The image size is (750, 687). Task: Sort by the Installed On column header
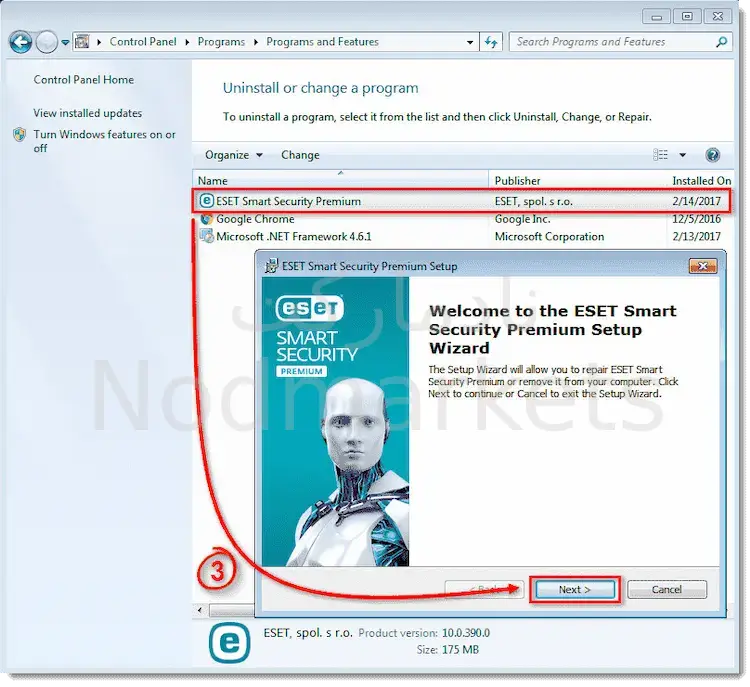(x=701, y=180)
